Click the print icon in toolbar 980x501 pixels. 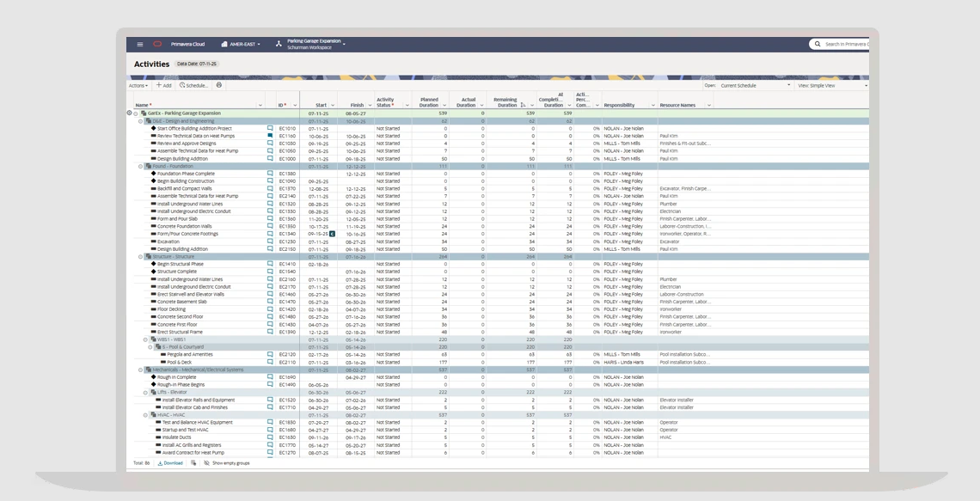pos(218,85)
